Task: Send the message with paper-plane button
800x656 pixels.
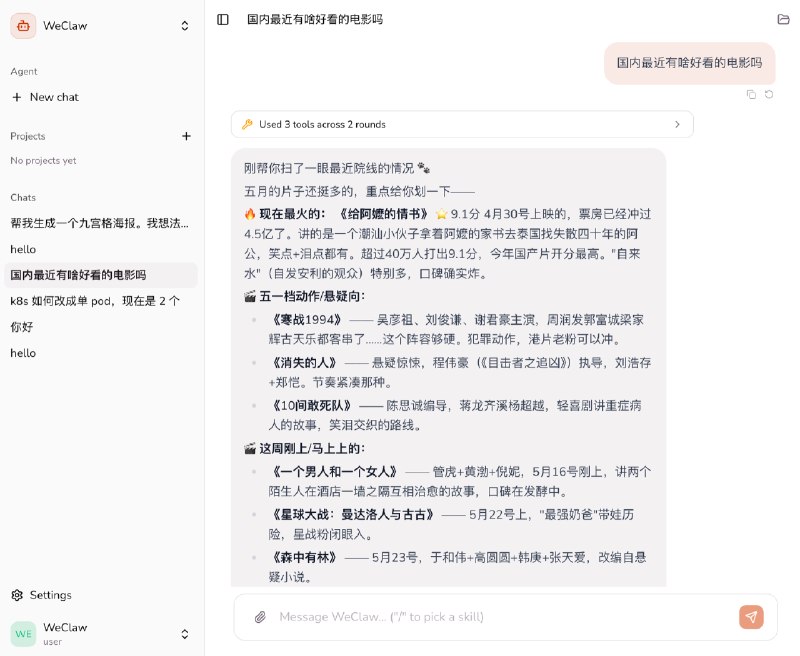Action: 751,617
